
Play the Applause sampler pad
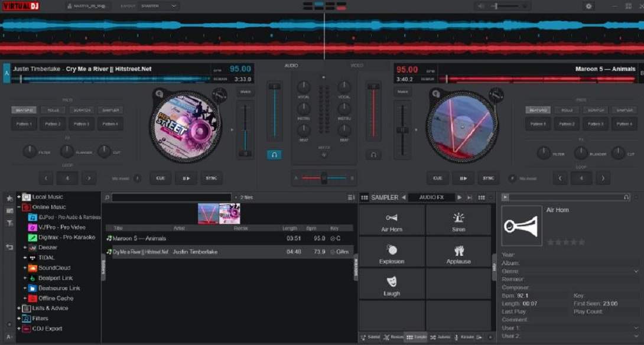(x=460, y=252)
